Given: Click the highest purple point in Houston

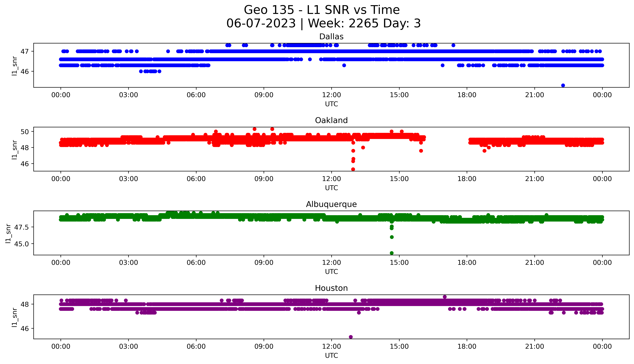Looking at the screenshot, I should tap(445, 297).
